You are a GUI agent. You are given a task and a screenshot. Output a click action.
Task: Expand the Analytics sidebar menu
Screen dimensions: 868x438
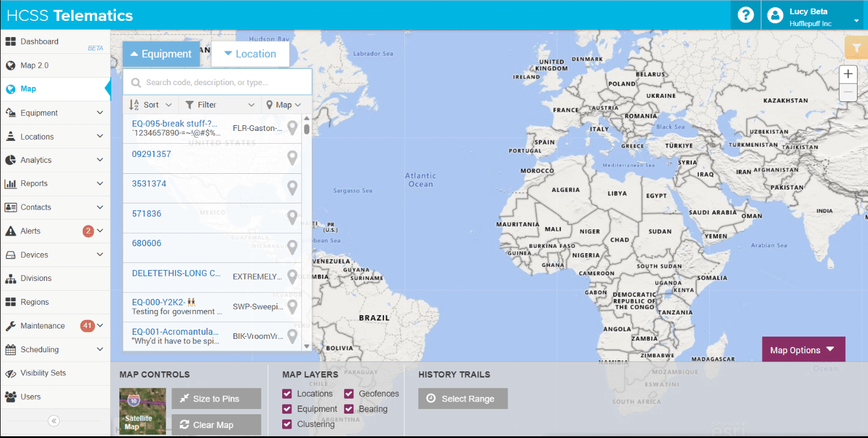coord(100,160)
